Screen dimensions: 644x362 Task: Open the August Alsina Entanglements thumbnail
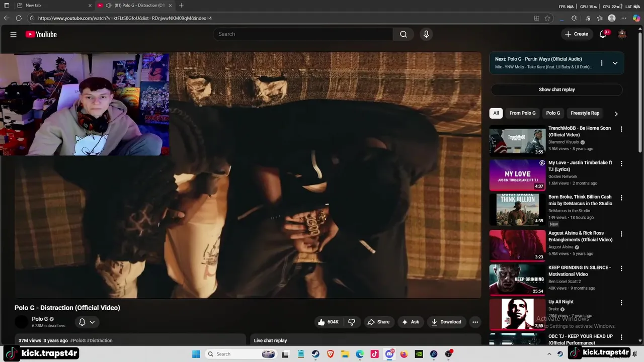click(x=517, y=245)
